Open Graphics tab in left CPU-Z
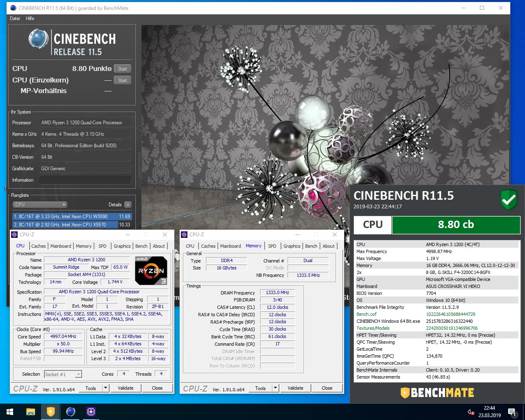The image size is (525, 420). pyautogui.click(x=122, y=246)
